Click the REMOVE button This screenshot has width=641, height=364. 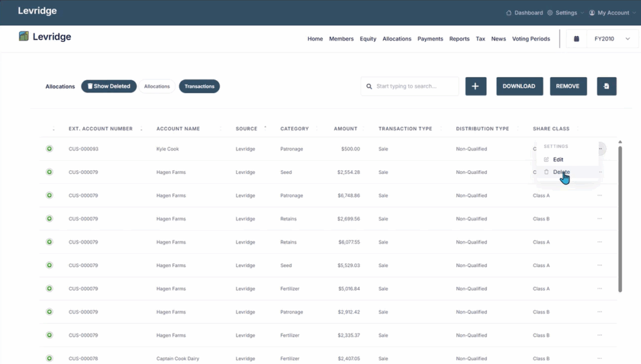click(568, 86)
